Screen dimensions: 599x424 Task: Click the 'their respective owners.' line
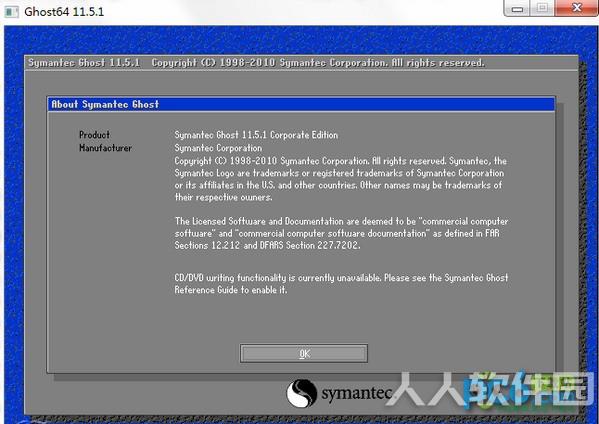(x=223, y=197)
